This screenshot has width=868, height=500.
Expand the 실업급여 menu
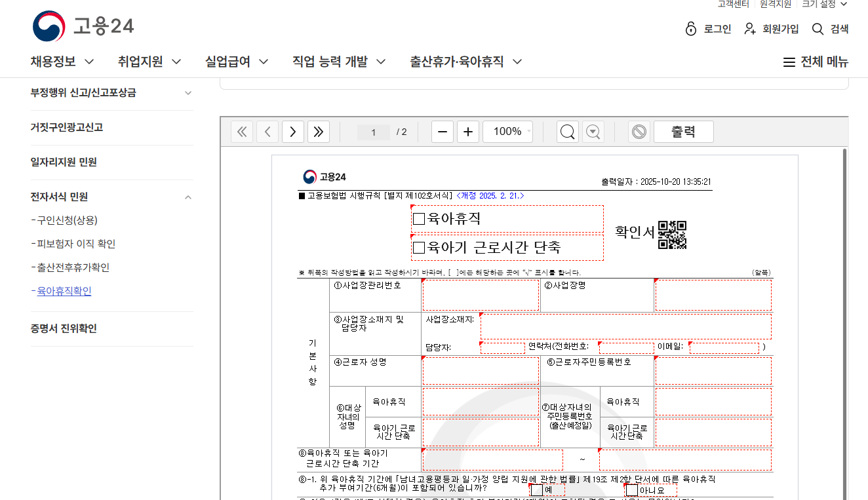click(x=237, y=62)
